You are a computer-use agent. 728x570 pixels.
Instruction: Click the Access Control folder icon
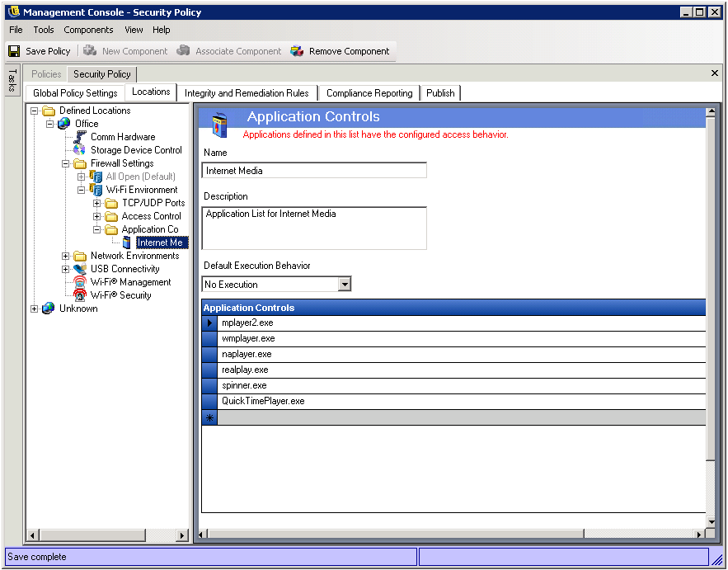tap(111, 216)
